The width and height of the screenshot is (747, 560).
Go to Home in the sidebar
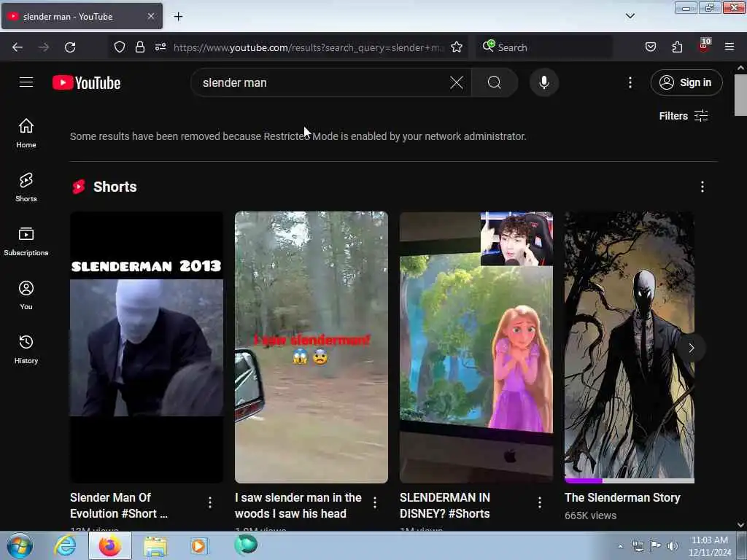(26, 133)
